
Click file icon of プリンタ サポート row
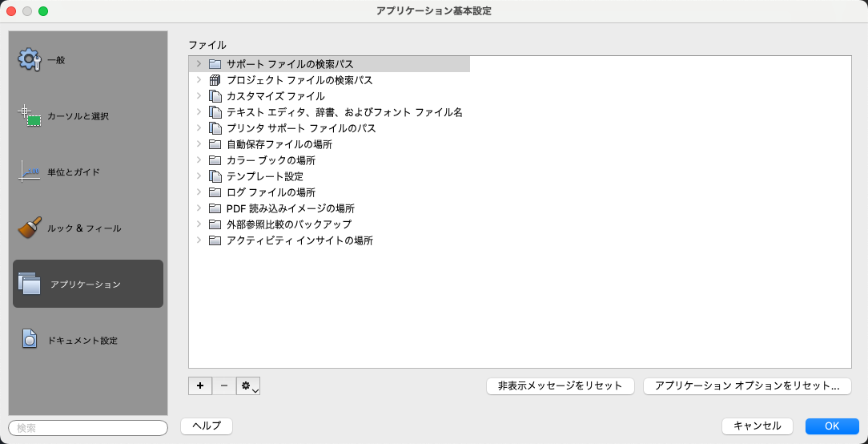coord(215,128)
